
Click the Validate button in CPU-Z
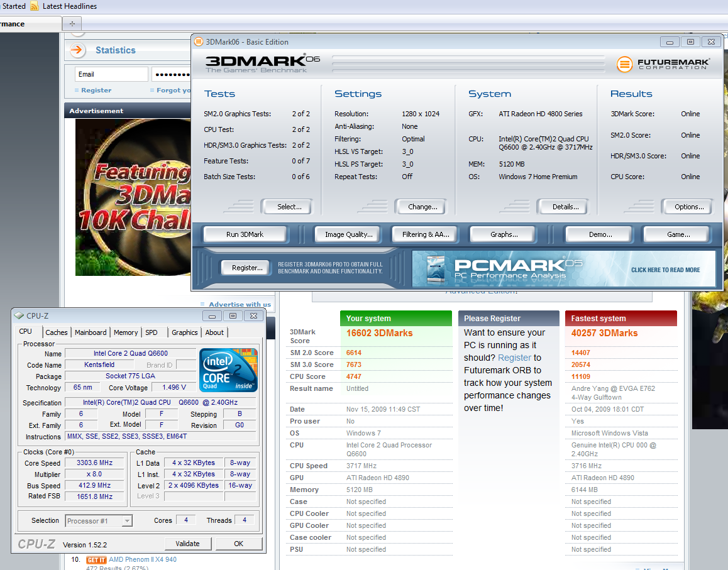187,544
